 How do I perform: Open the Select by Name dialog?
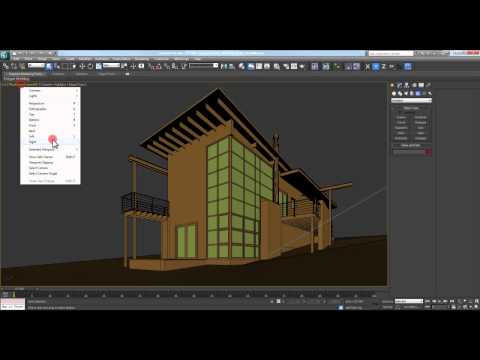point(57,67)
